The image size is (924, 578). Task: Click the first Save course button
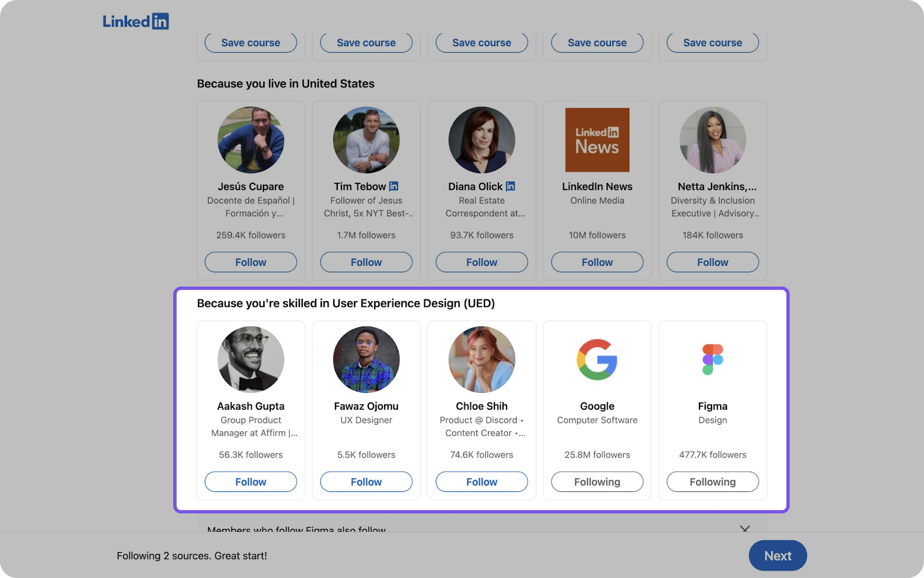click(x=251, y=43)
